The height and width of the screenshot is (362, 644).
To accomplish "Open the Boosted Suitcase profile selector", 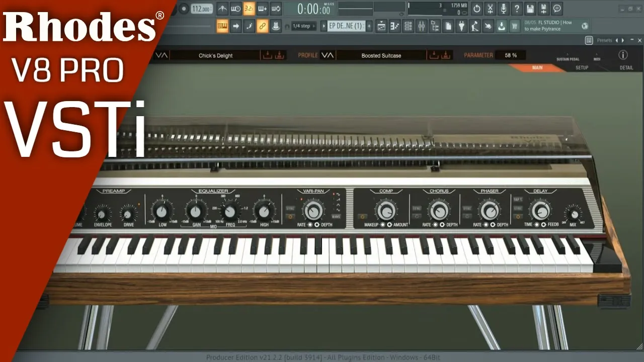I will [381, 55].
